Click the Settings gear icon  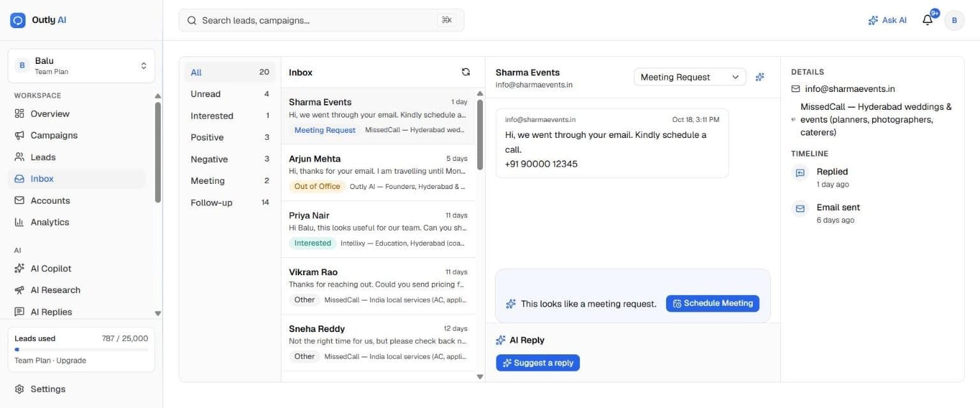click(x=19, y=389)
